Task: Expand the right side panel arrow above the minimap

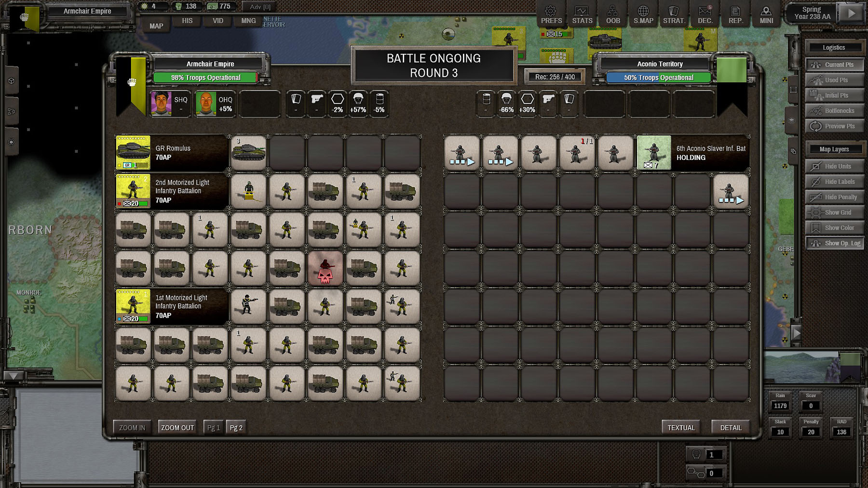Action: (x=796, y=333)
